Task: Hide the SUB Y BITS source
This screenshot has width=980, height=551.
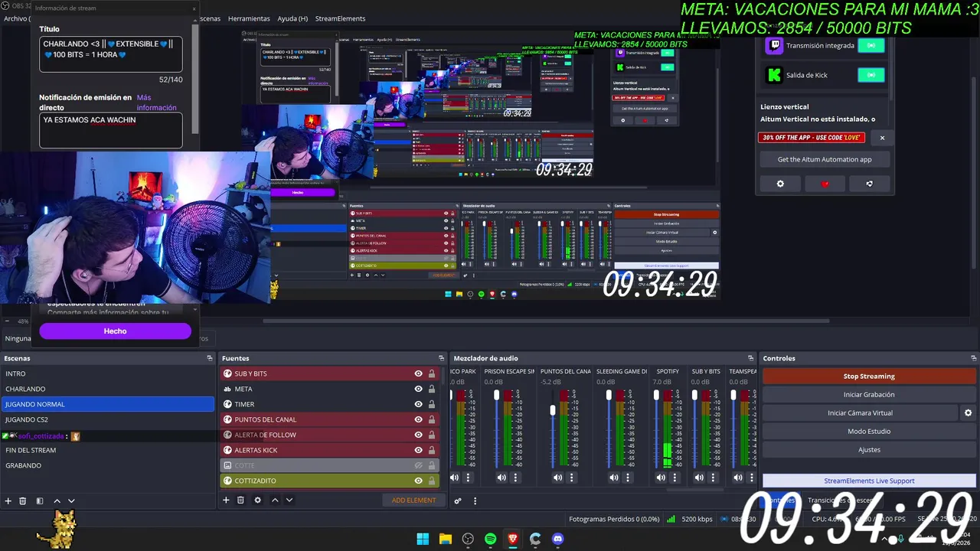Action: click(418, 373)
